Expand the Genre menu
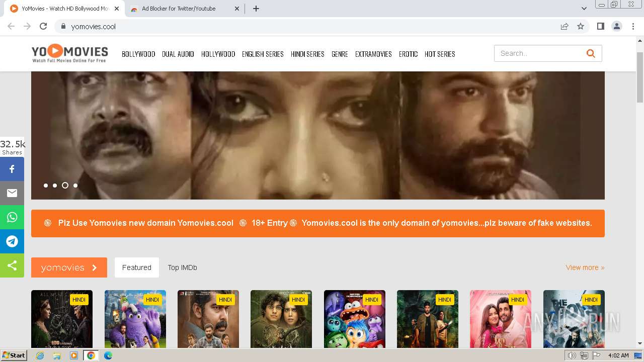This screenshot has height=362, width=644. pyautogui.click(x=340, y=54)
